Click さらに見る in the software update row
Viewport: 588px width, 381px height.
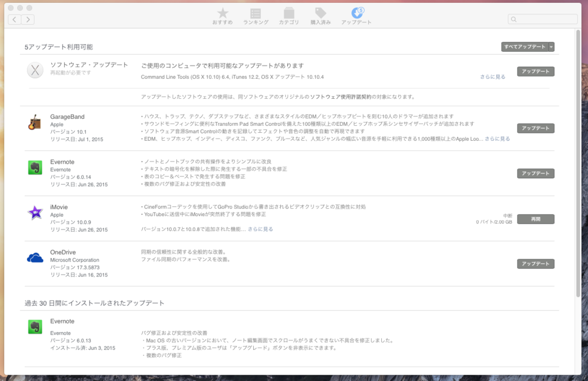(493, 77)
